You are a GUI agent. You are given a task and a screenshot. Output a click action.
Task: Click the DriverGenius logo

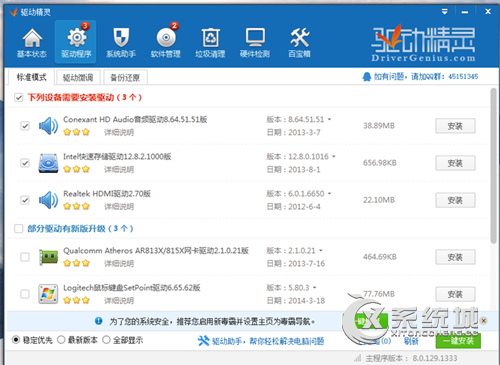(x=423, y=43)
